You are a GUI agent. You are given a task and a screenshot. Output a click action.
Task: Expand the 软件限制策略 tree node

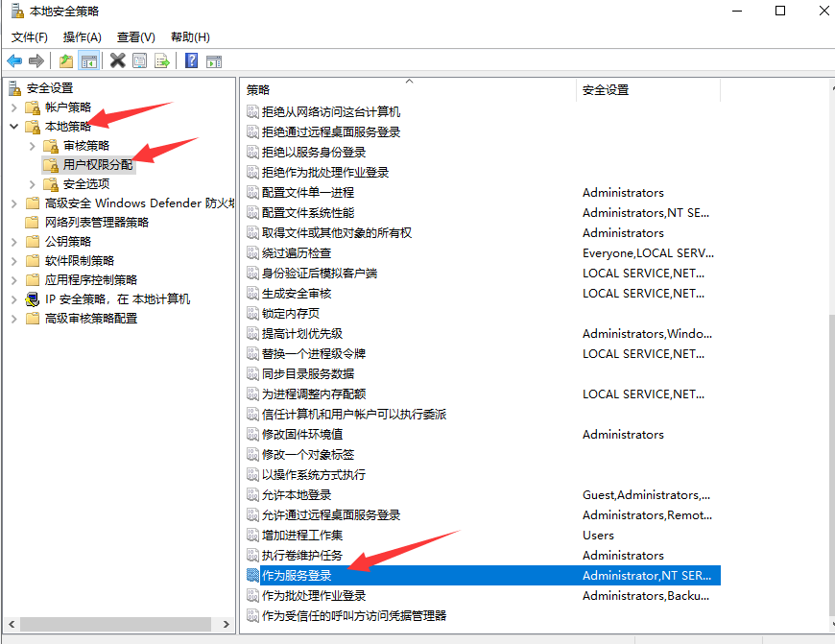click(x=14, y=261)
